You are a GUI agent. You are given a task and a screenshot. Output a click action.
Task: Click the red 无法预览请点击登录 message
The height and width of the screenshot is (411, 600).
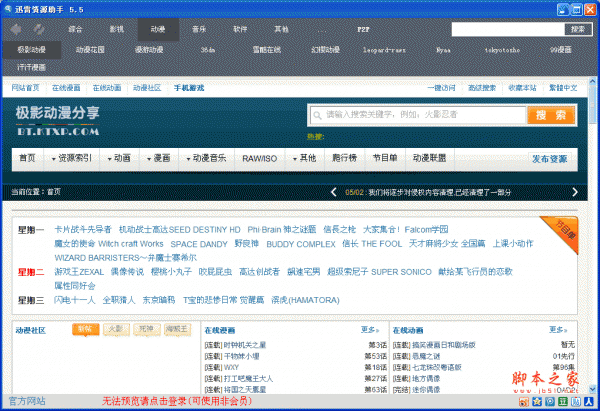pos(177,401)
